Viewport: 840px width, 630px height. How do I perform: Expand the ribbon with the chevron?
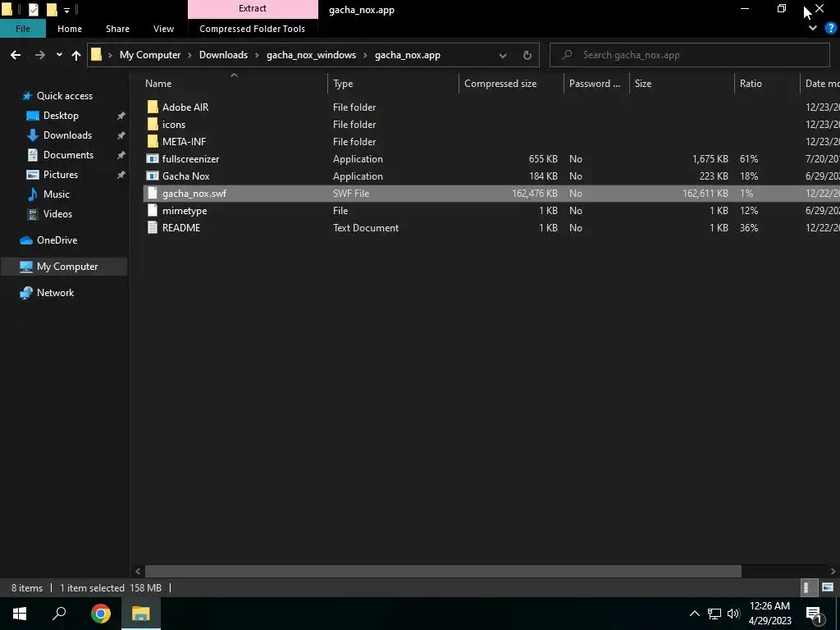[x=813, y=28]
